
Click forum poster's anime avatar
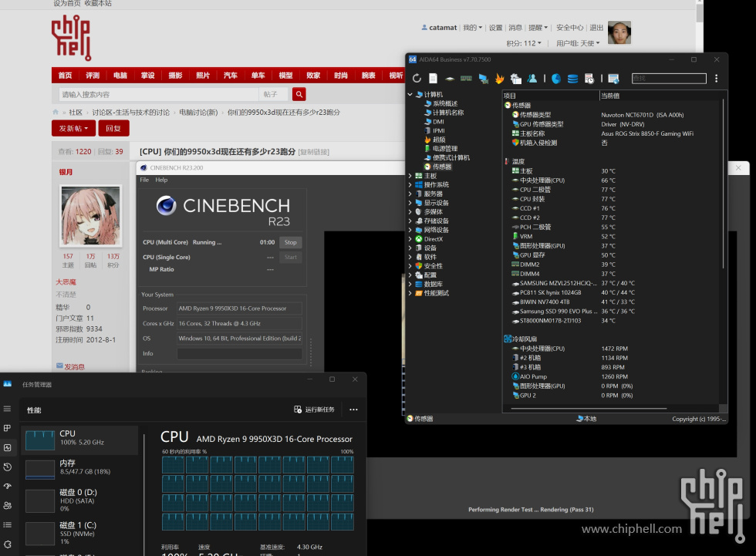pos(90,215)
